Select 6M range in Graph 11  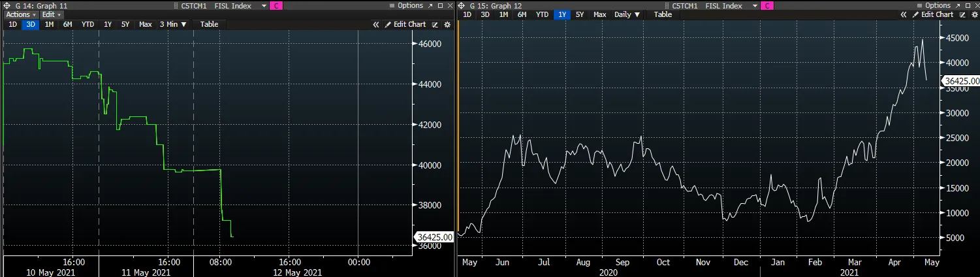point(67,24)
